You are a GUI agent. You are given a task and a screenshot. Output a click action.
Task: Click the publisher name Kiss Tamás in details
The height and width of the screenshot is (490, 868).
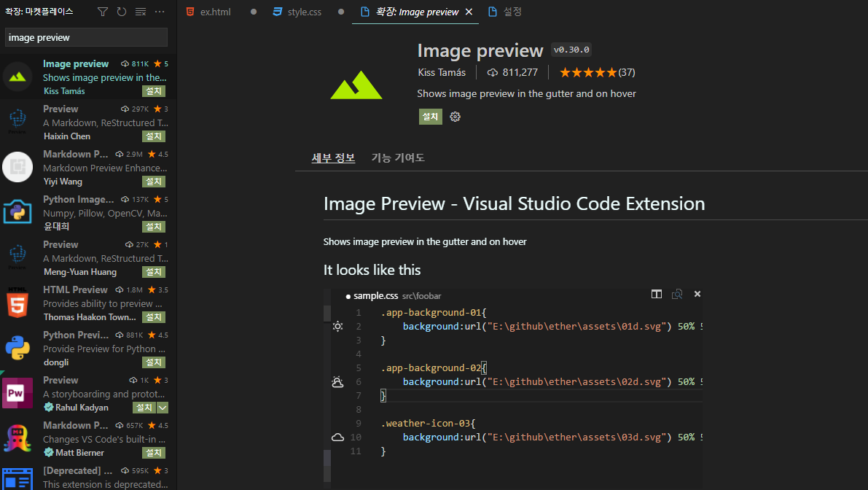(442, 72)
